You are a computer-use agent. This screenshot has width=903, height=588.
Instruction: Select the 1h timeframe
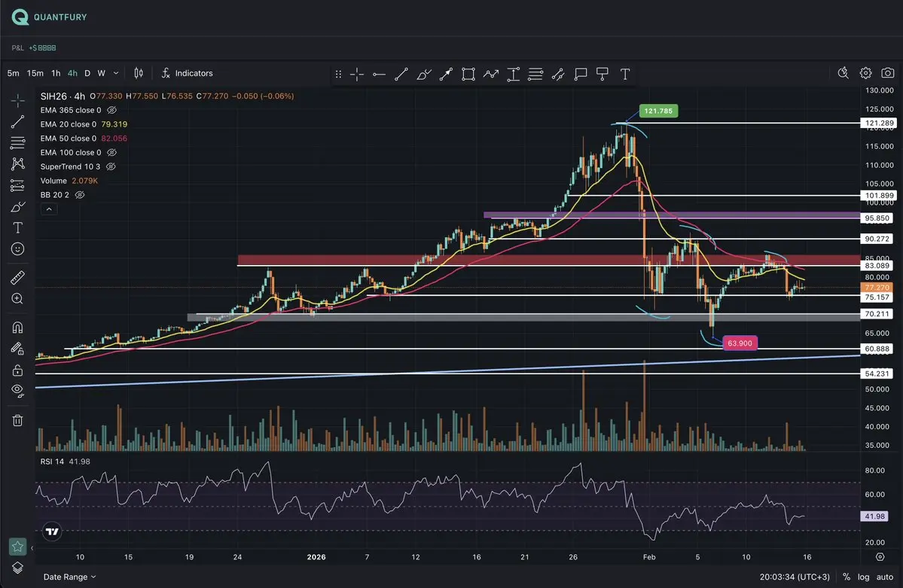pos(56,73)
